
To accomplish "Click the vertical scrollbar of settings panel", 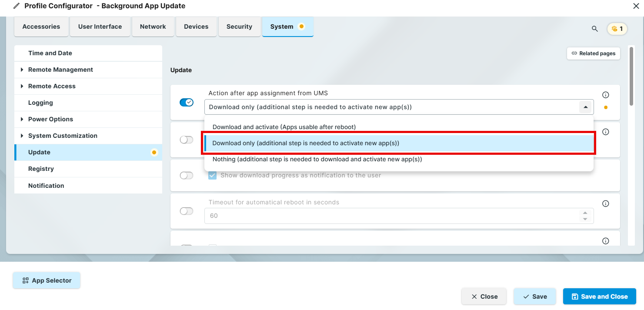I will coord(631,76).
